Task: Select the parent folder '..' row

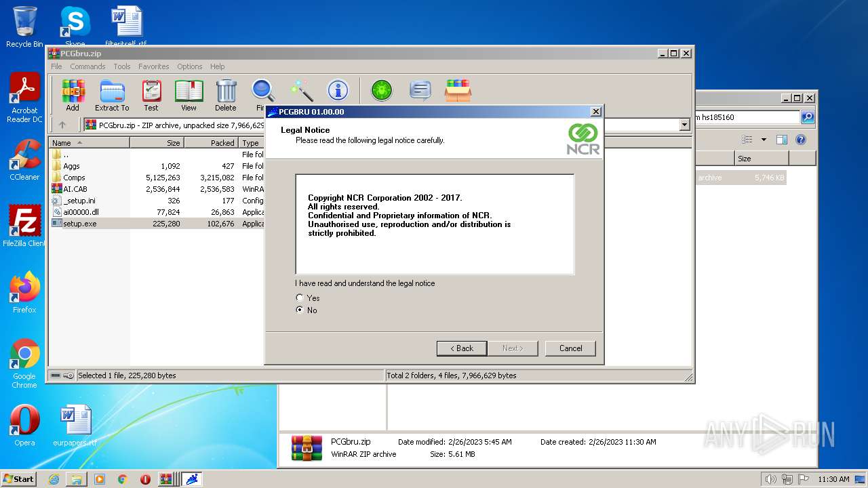Action: pyautogui.click(x=157, y=155)
